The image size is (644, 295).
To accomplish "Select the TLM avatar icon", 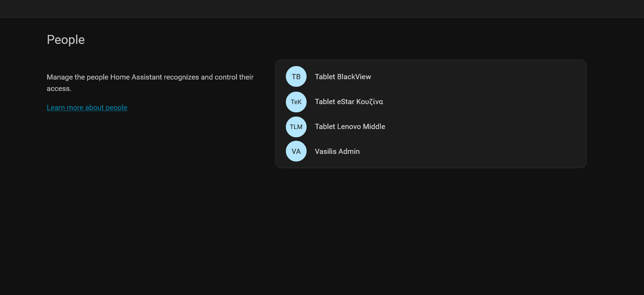I will pyautogui.click(x=296, y=127).
